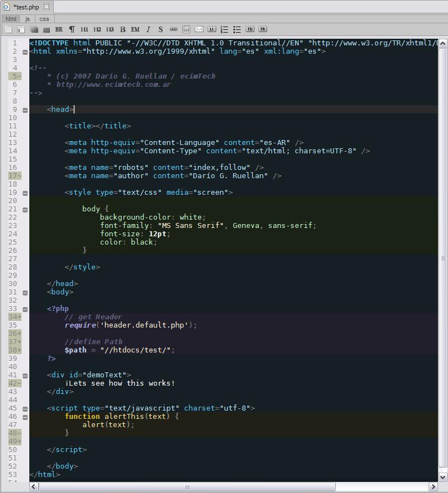The height and width of the screenshot is (493, 448).
Task: Click the $path variable on line 38
Action: coord(75,350)
